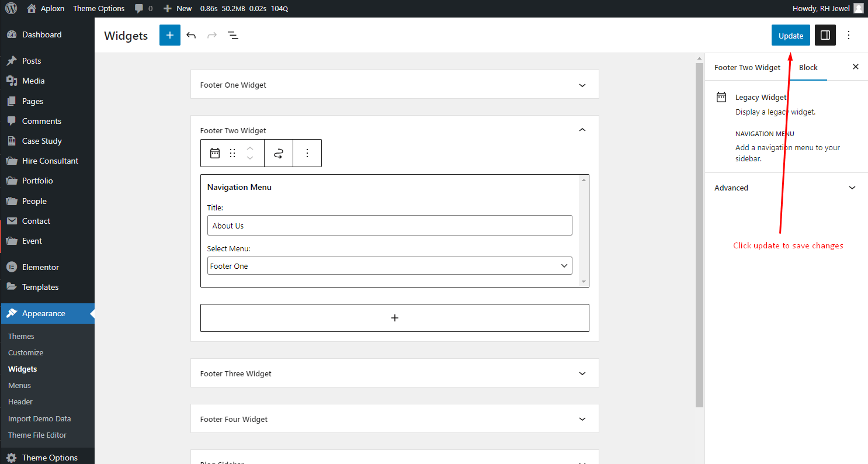Viewport: 868px width, 464px height.
Task: Open Theme Options gear in the sidebar
Action: coord(47,458)
